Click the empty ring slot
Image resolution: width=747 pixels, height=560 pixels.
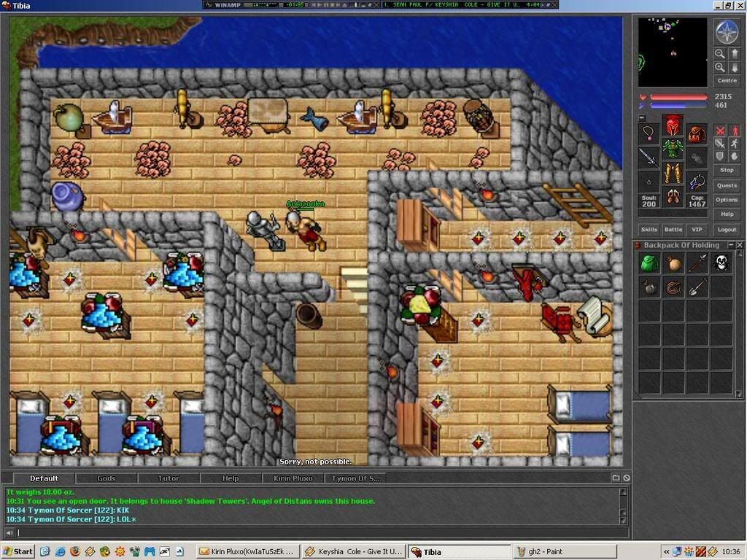pos(649,182)
